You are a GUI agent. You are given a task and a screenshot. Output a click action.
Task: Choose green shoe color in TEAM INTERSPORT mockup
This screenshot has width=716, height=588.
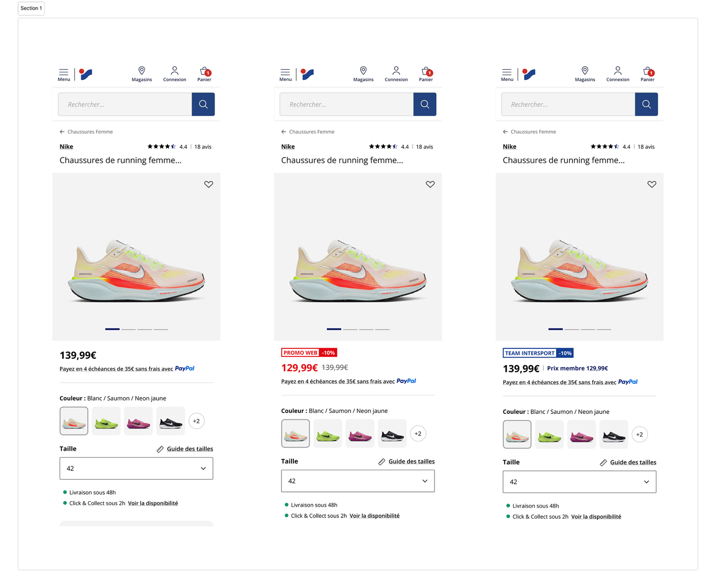tap(549, 435)
